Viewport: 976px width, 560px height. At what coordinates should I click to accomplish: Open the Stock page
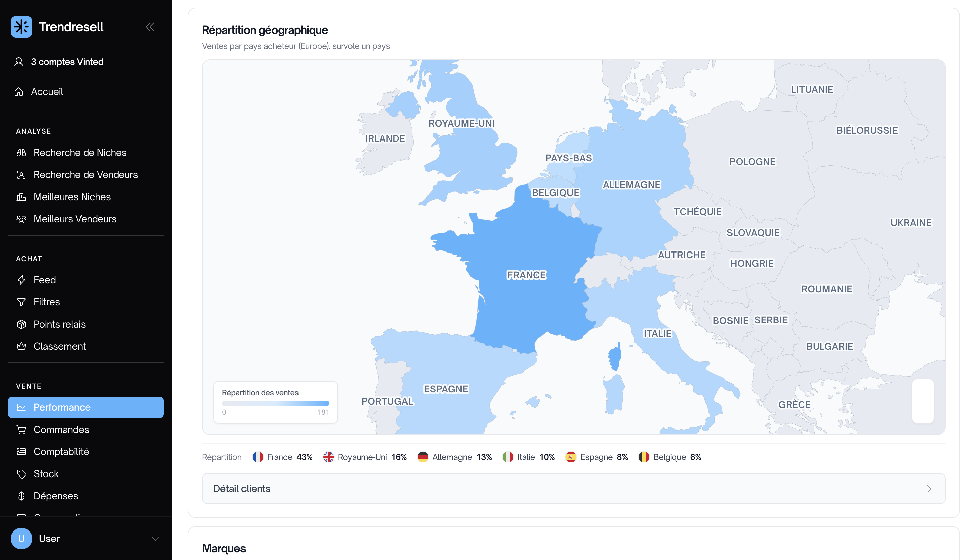click(x=86, y=474)
